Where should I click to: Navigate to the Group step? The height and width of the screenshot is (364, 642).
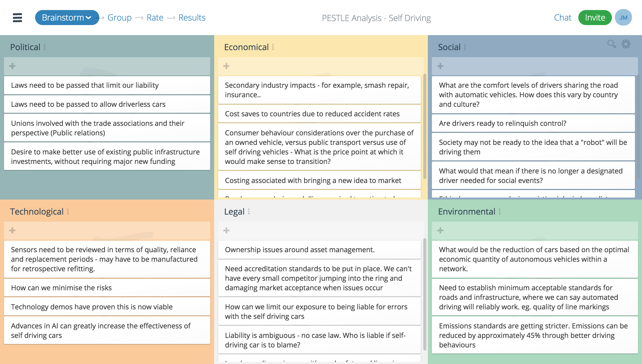(x=119, y=18)
